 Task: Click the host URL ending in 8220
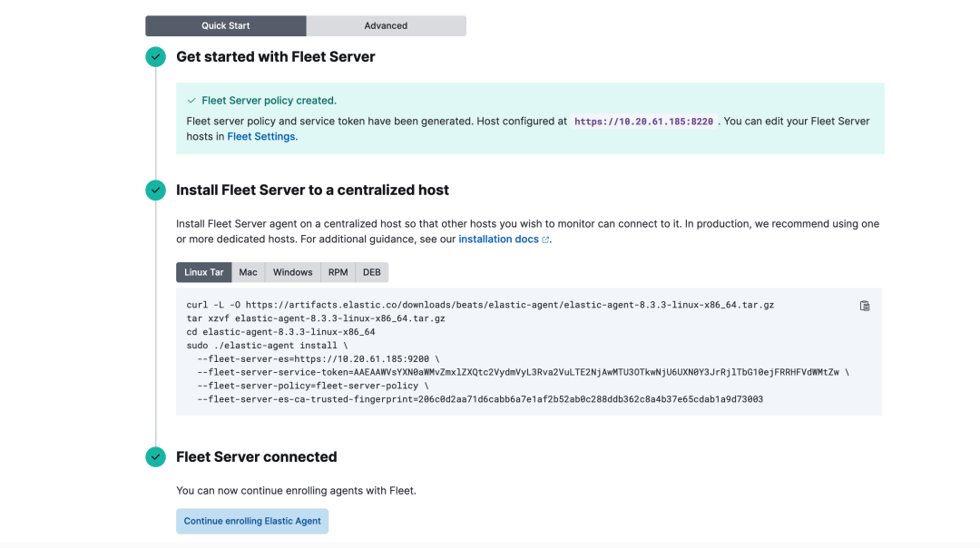[643, 122]
